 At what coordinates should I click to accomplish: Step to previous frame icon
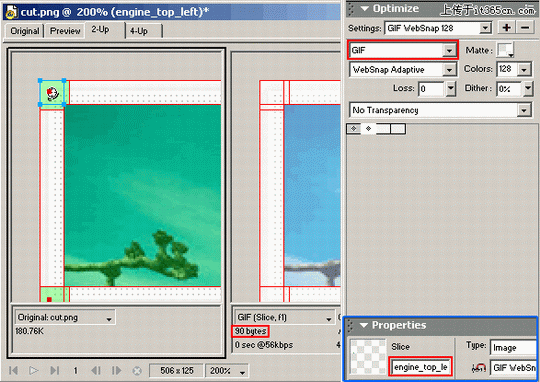[96, 371]
